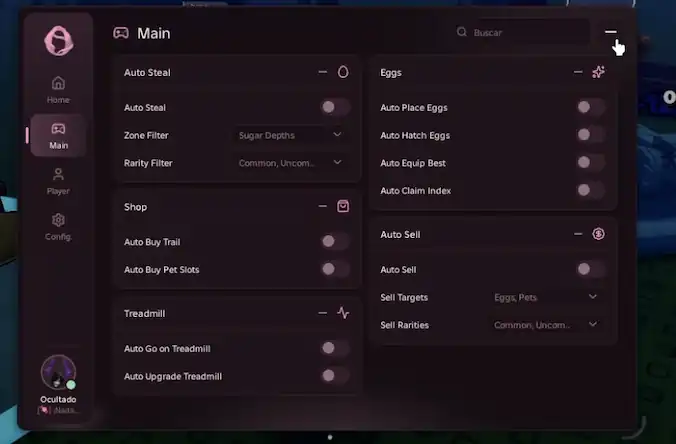The image size is (676, 444).
Task: Open the Config tab label
Action: point(58,237)
